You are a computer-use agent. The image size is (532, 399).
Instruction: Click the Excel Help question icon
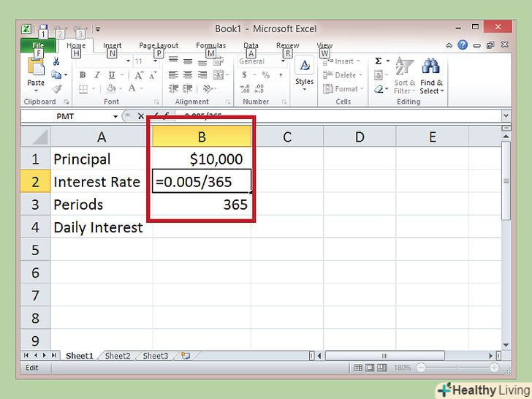[463, 45]
